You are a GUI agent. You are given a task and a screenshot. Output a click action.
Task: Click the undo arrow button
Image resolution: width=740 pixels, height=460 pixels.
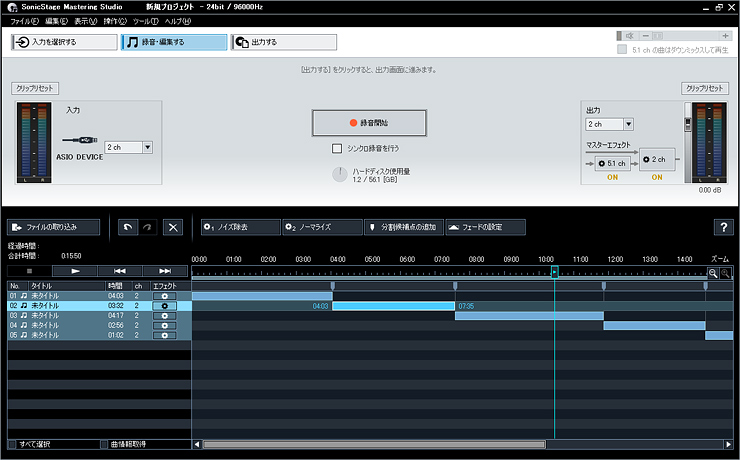point(126,227)
